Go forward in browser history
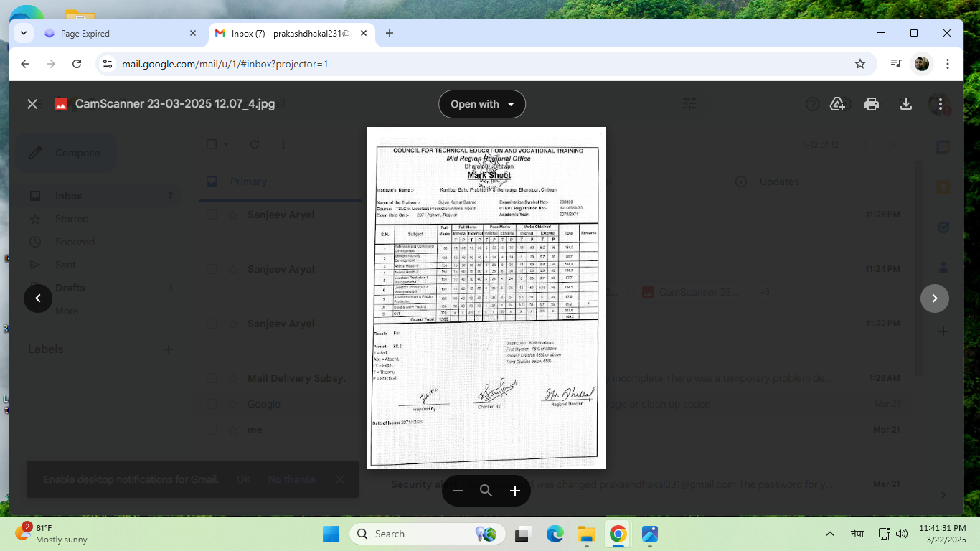 (x=51, y=64)
